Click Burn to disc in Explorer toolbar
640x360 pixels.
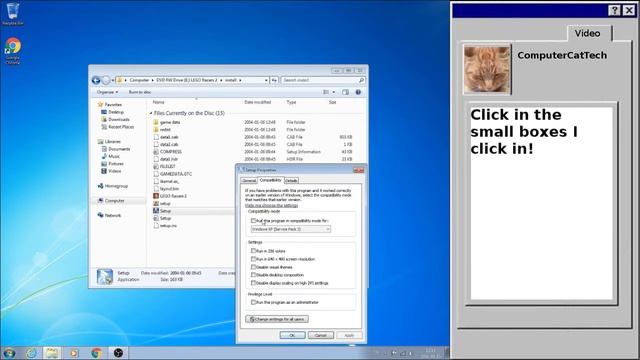click(x=140, y=92)
